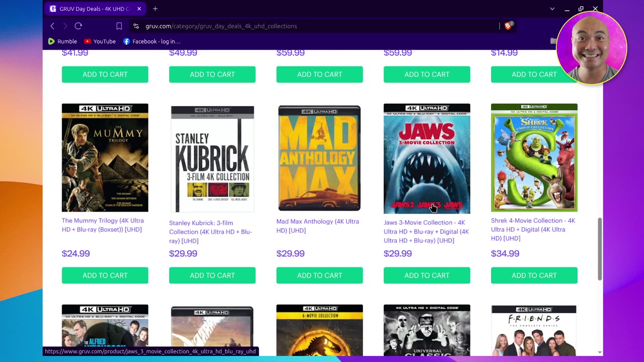Add the $14.99 item to cart

(534, 74)
